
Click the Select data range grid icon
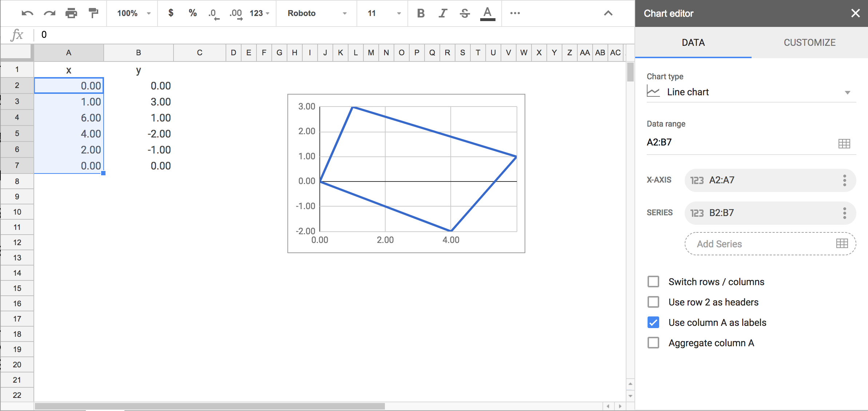[844, 143]
